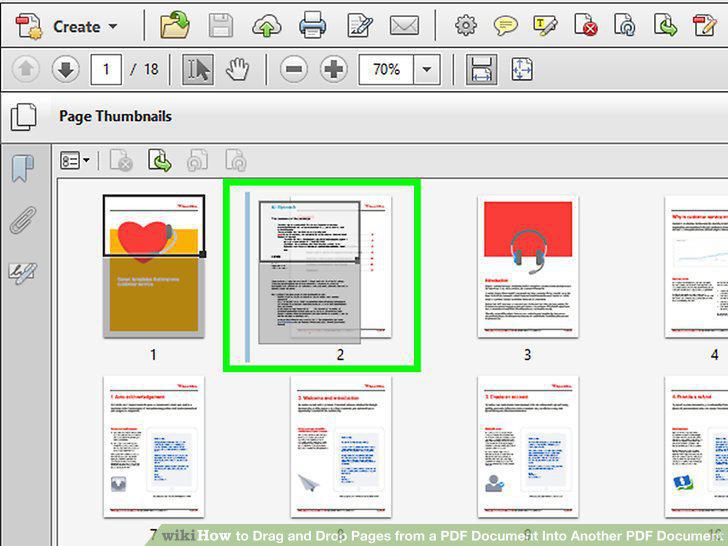Open the Signatures panel in sidebar
This screenshot has height=546, width=728.
(x=23, y=273)
